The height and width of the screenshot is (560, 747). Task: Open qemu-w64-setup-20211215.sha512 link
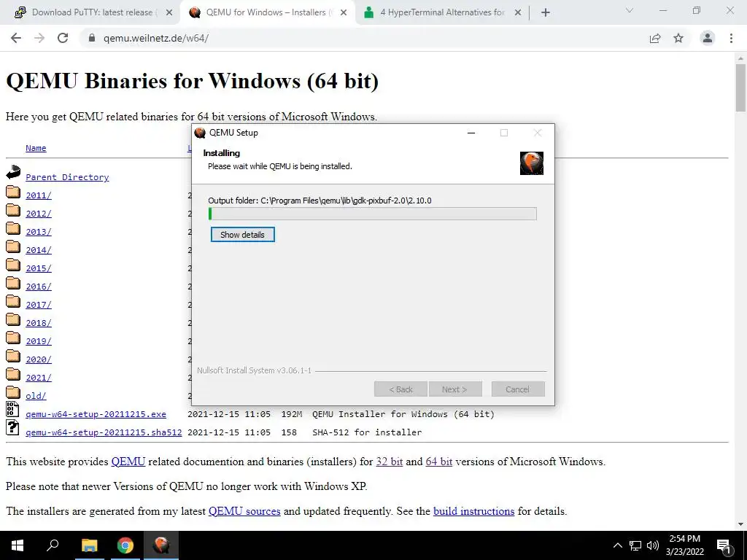click(104, 432)
